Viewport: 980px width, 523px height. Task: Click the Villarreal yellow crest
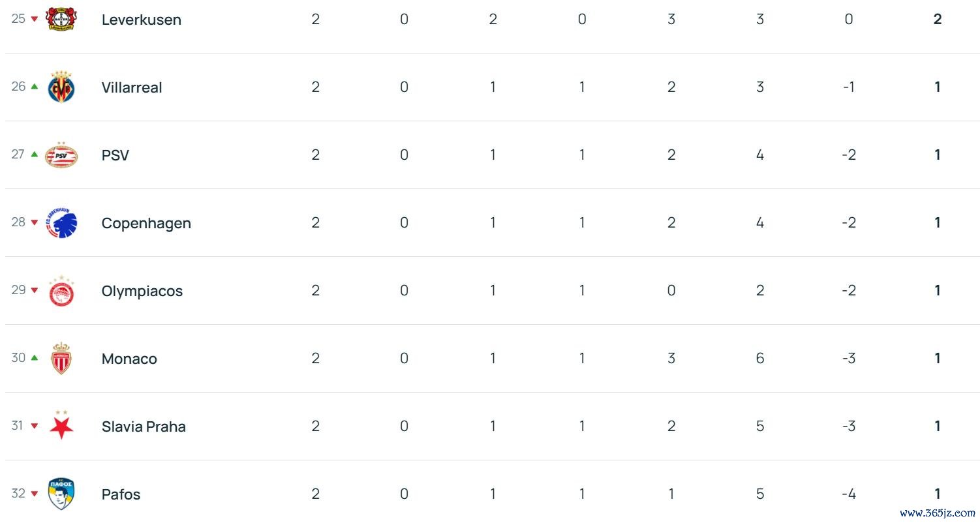pyautogui.click(x=62, y=87)
